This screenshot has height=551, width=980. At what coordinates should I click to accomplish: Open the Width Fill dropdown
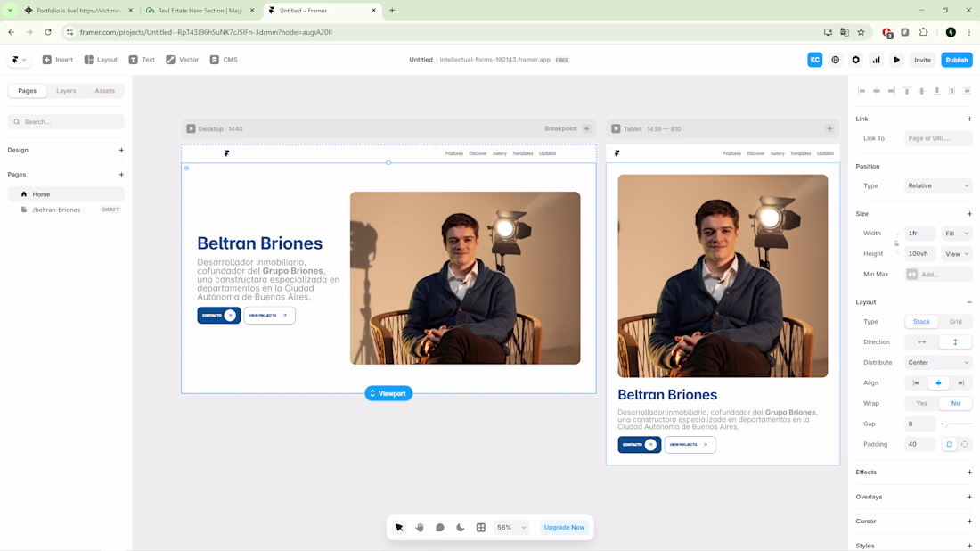(956, 234)
